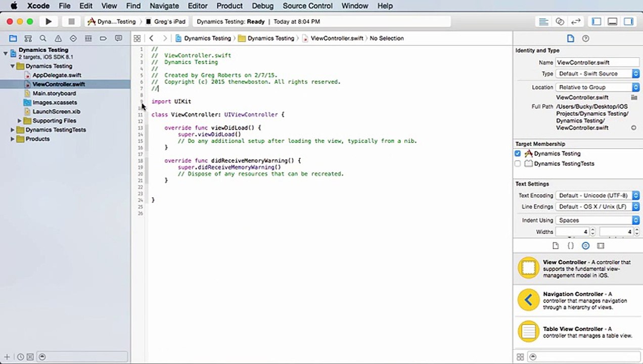Open the Text Encoding dropdown
Viewport: 643px width, 364px height.
point(598,196)
